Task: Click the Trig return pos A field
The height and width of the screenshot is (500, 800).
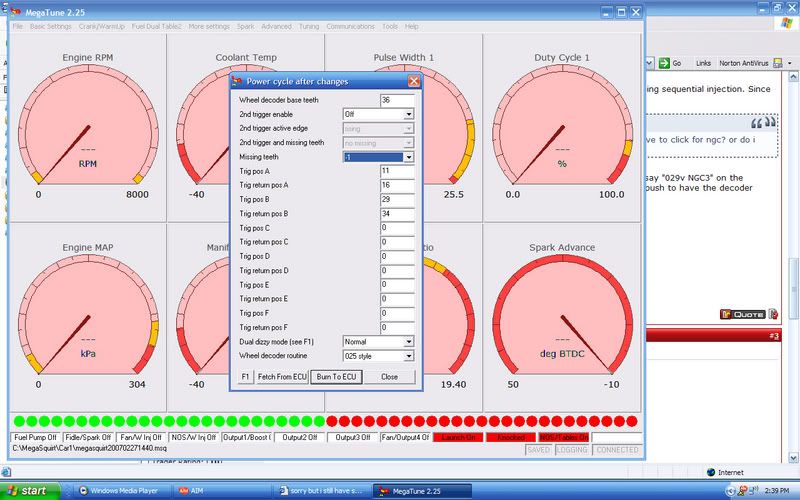Action: pos(397,185)
